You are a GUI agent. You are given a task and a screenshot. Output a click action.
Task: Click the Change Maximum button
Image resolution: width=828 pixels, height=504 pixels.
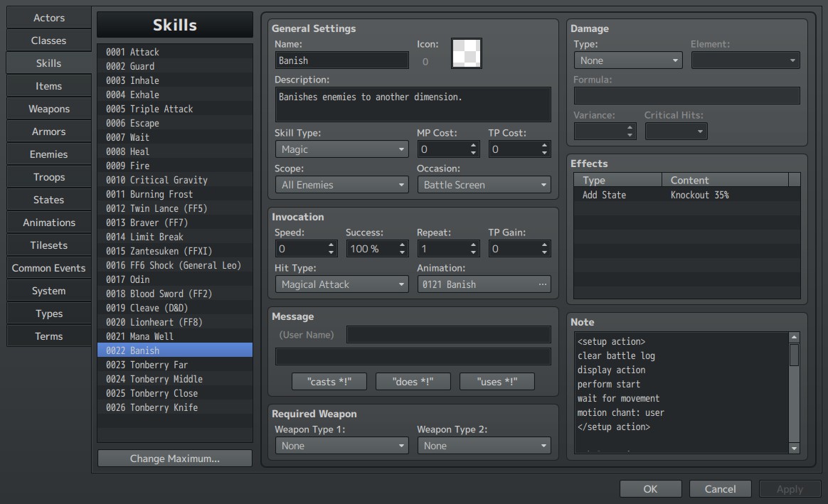pos(175,459)
